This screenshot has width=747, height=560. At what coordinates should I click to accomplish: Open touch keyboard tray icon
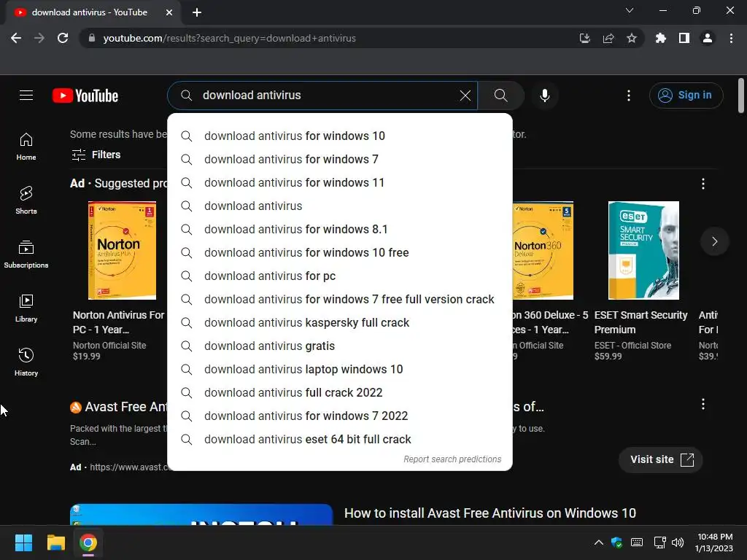click(637, 542)
